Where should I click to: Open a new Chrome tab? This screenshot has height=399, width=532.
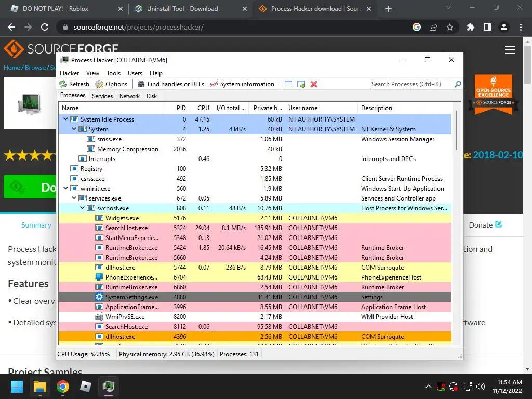click(389, 9)
